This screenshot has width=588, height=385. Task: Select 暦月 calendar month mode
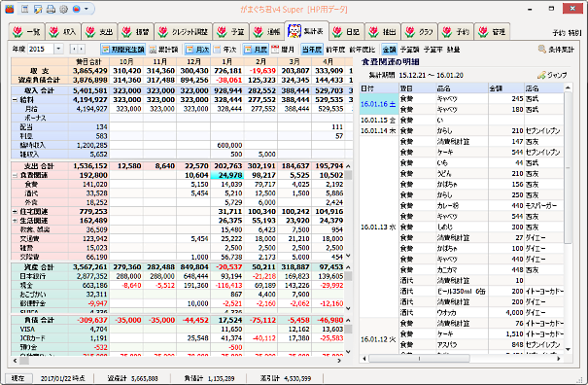283,50
